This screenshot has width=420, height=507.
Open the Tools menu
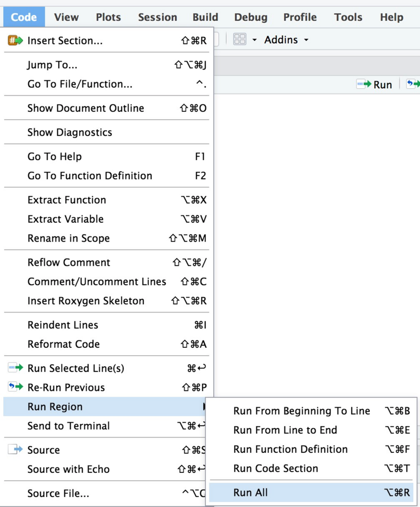pyautogui.click(x=348, y=17)
